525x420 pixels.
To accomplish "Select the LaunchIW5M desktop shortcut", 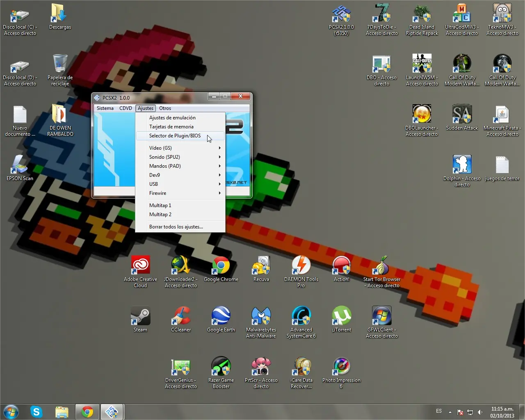I will pyautogui.click(x=422, y=70).
